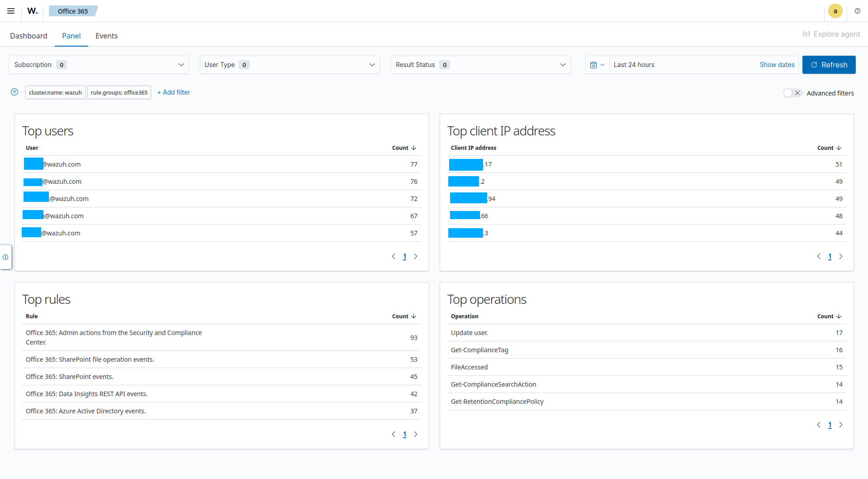Go to next page in Top client IP address
The height and width of the screenshot is (479, 868).
tap(841, 256)
